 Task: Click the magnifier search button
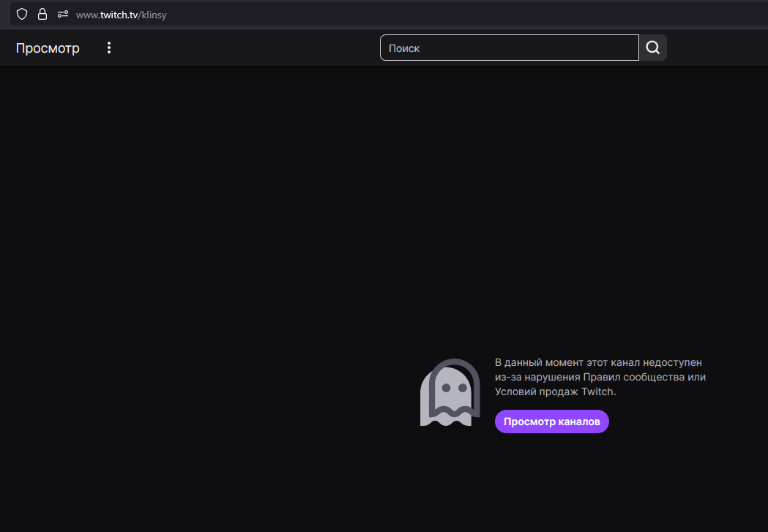[653, 48]
